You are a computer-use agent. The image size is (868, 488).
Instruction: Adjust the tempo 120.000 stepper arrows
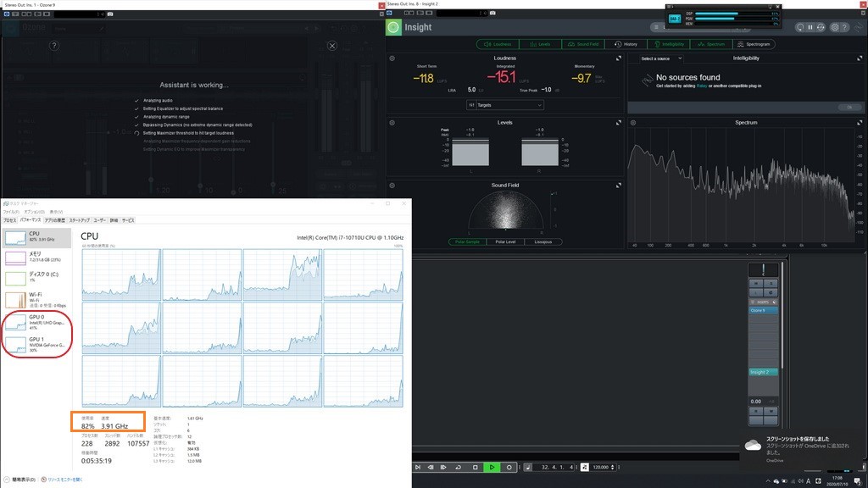click(x=612, y=467)
